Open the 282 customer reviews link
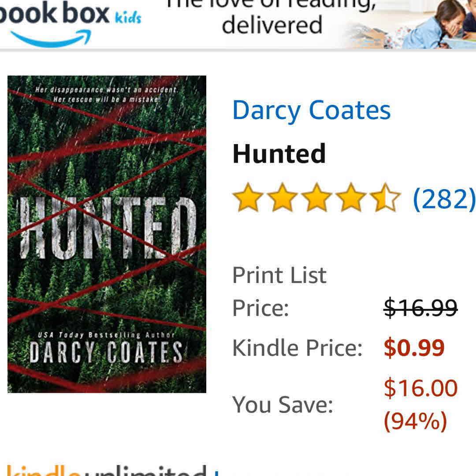This screenshot has width=476, height=476. [x=444, y=199]
